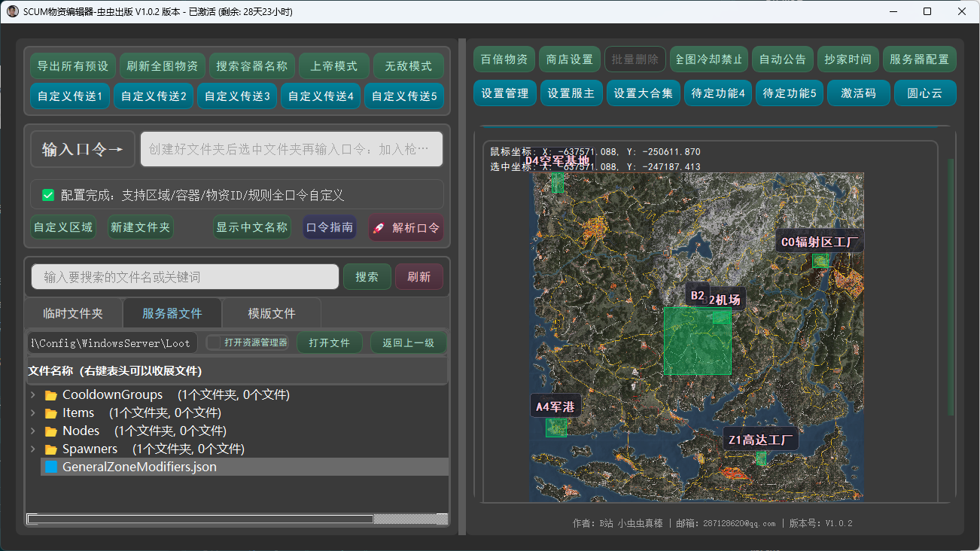Click the rocket icon on 解析口令 button

tap(379, 227)
